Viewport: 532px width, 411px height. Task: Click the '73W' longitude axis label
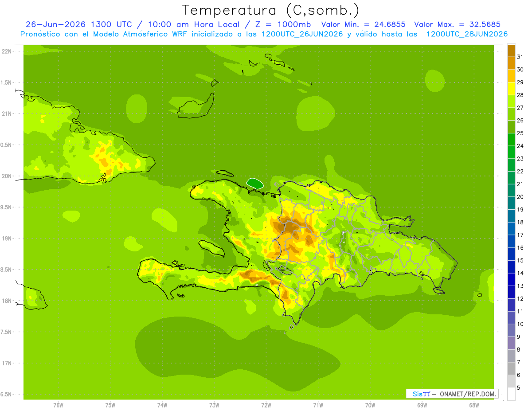tap(214, 405)
